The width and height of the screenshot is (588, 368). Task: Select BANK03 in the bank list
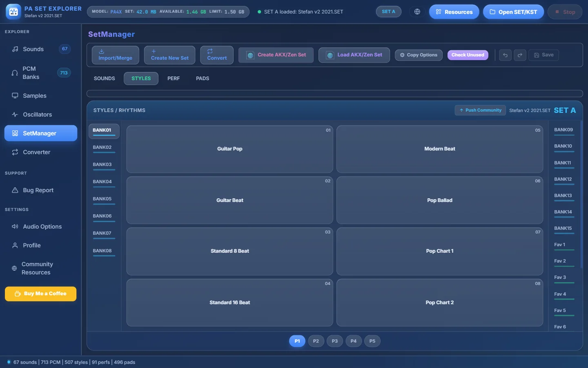(x=104, y=166)
